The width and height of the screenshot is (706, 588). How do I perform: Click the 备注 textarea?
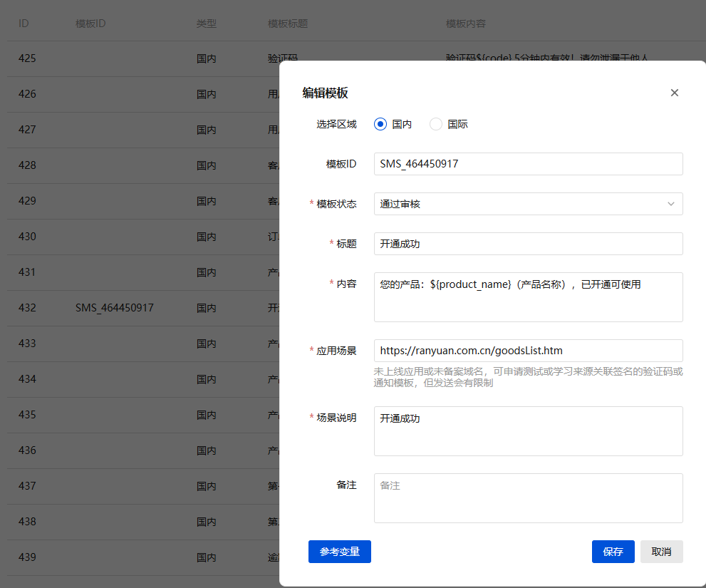(x=528, y=498)
